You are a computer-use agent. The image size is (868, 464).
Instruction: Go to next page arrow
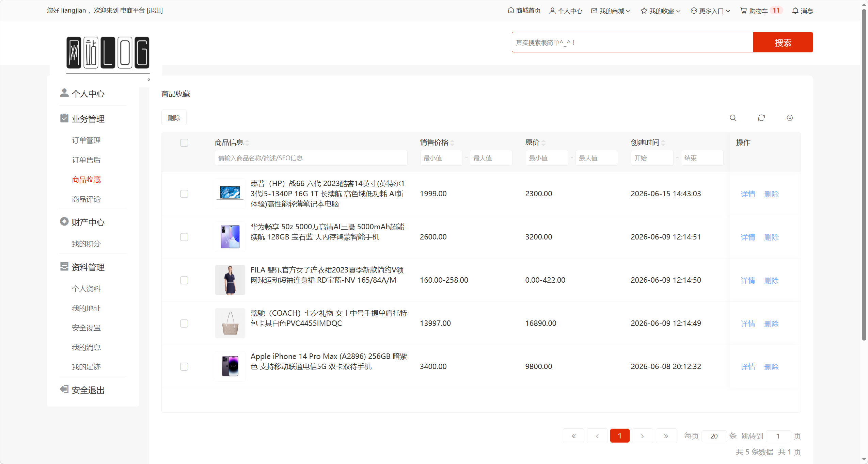(643, 436)
